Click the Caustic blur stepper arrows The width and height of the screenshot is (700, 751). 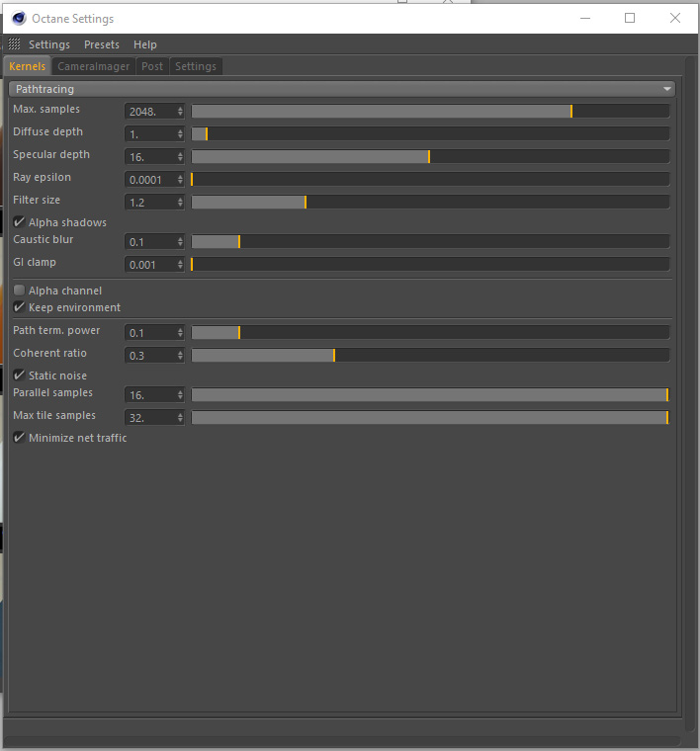pos(180,242)
